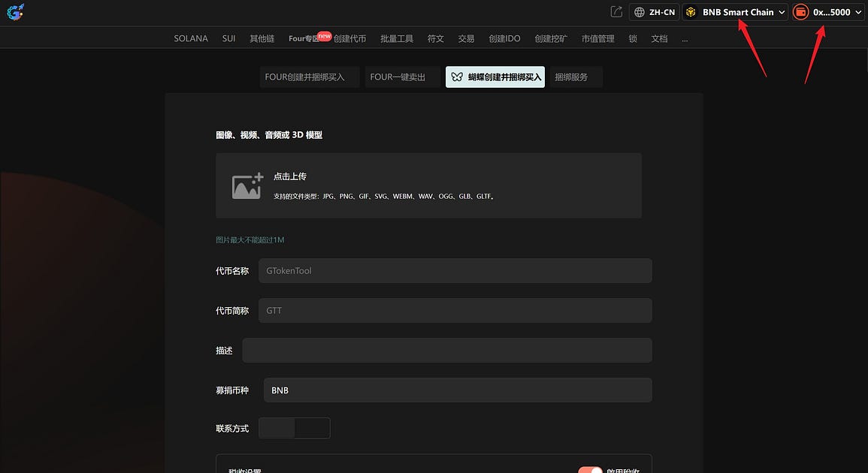Click the supported file types text

coord(383,197)
